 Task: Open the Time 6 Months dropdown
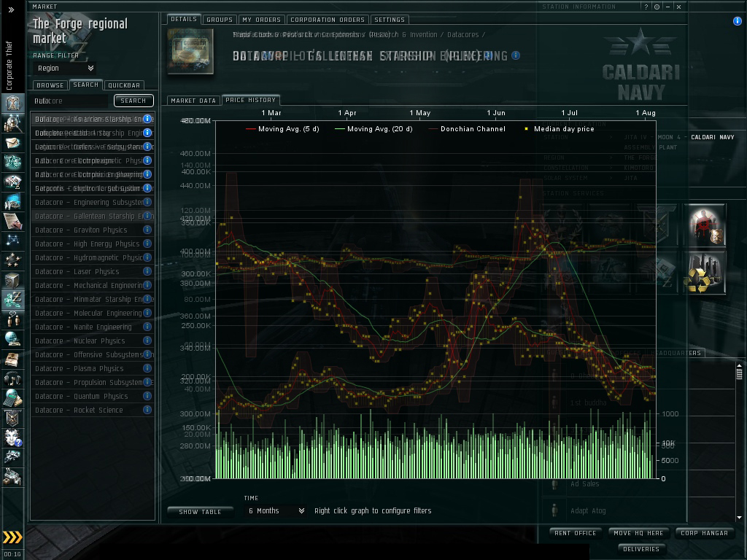pos(276,510)
